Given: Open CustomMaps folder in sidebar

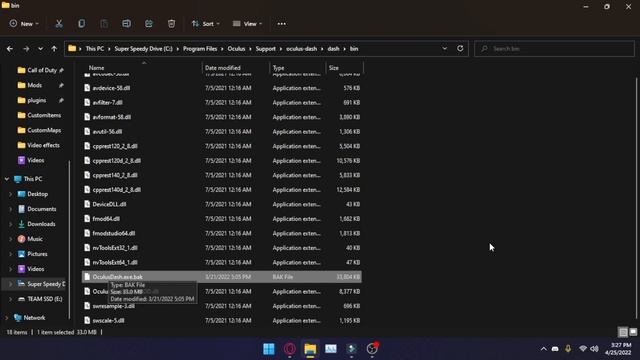Looking at the screenshot, I should click(44, 130).
